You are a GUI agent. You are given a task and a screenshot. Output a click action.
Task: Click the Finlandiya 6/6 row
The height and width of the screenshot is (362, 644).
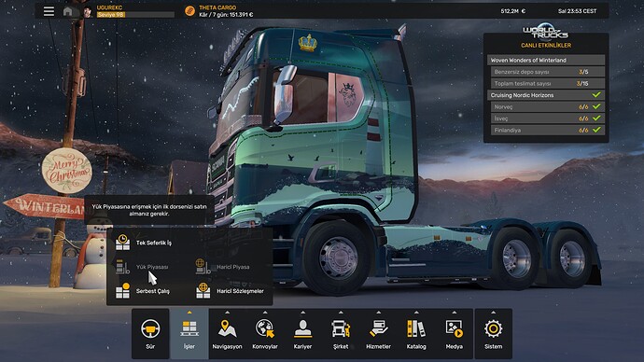coord(548,130)
